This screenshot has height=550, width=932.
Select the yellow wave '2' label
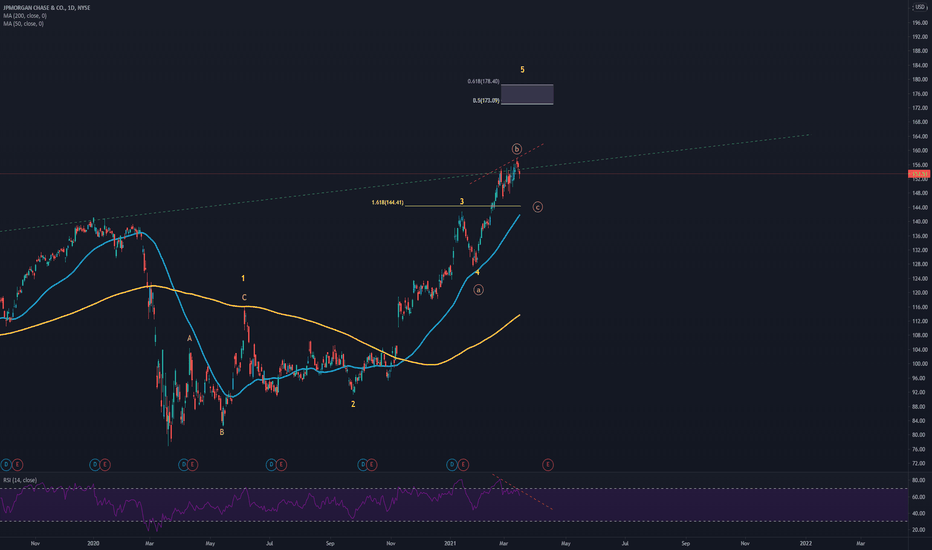pyautogui.click(x=353, y=404)
